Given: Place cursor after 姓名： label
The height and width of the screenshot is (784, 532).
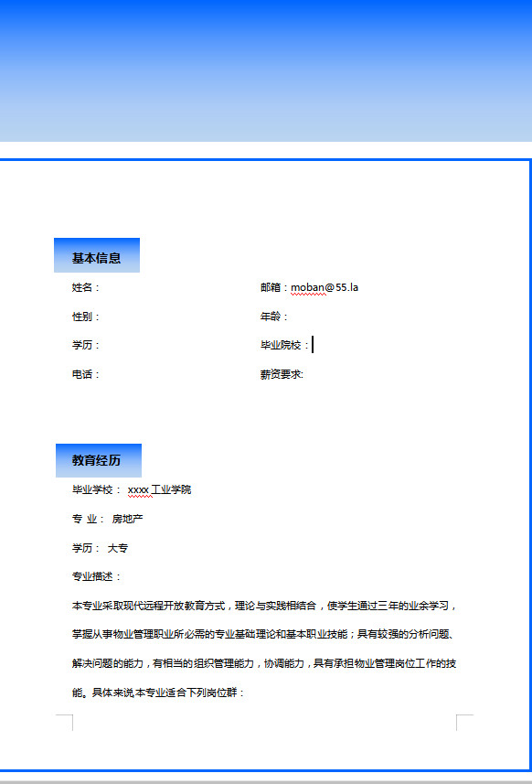Looking at the screenshot, I should (101, 287).
